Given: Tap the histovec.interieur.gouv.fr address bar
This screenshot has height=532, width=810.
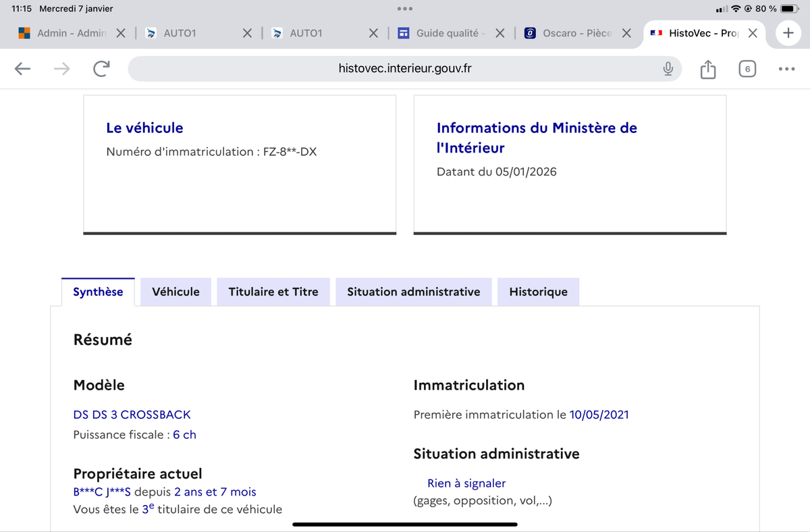Looking at the screenshot, I should pos(405,69).
